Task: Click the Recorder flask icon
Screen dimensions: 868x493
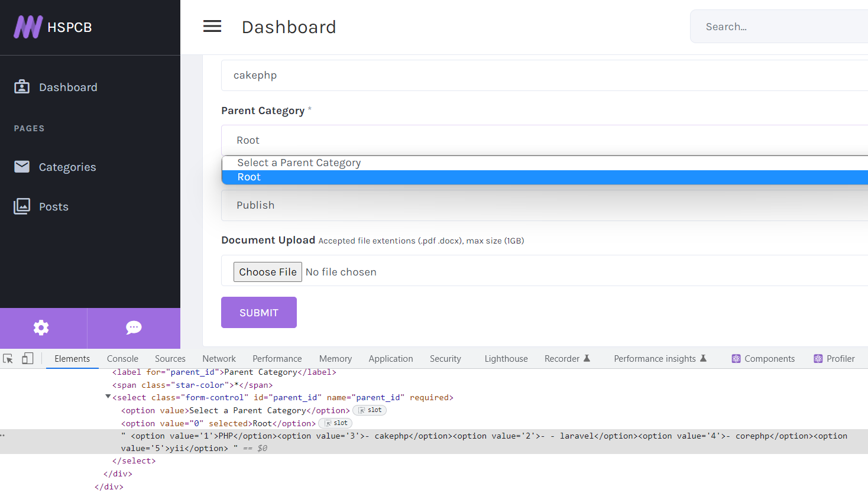Action: [587, 358]
